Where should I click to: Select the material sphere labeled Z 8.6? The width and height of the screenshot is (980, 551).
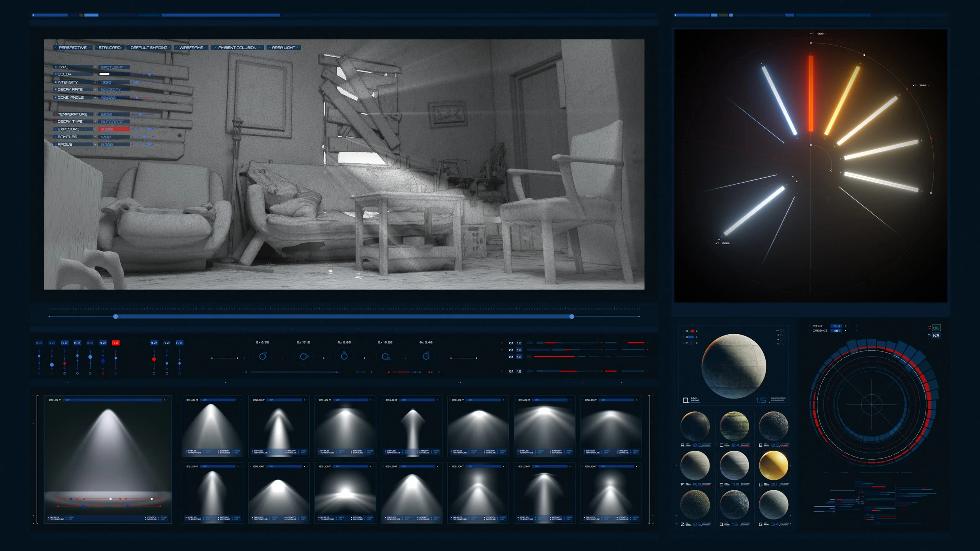click(x=695, y=505)
